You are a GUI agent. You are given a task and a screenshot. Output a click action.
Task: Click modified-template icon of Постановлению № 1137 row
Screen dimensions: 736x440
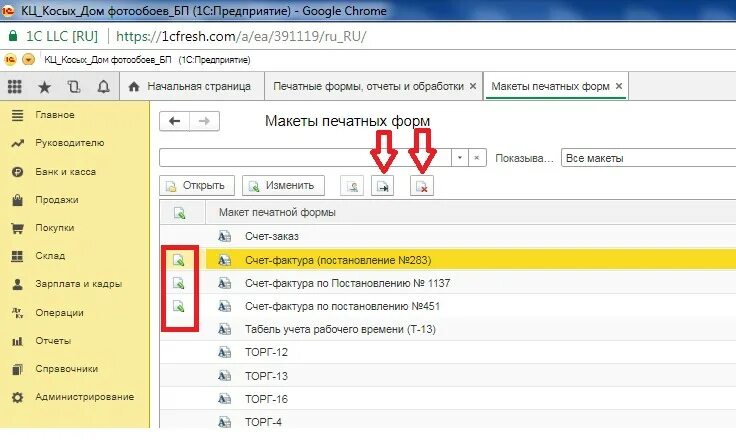pos(179,283)
